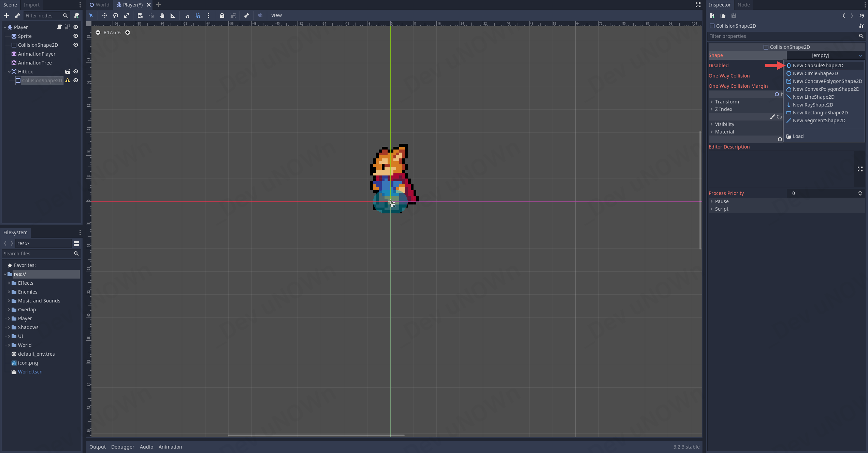The image size is (868, 453).
Task: Open the Animation bottom panel
Action: point(170,447)
